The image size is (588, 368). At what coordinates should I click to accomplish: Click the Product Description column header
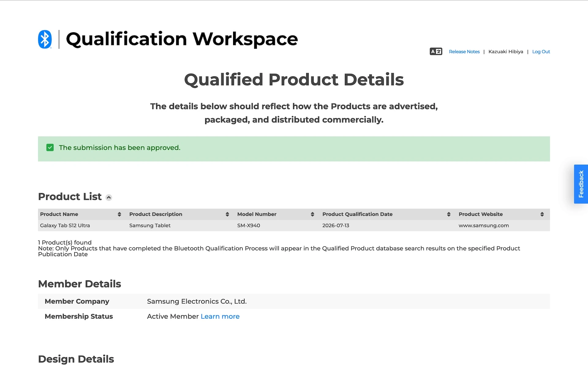point(156,214)
